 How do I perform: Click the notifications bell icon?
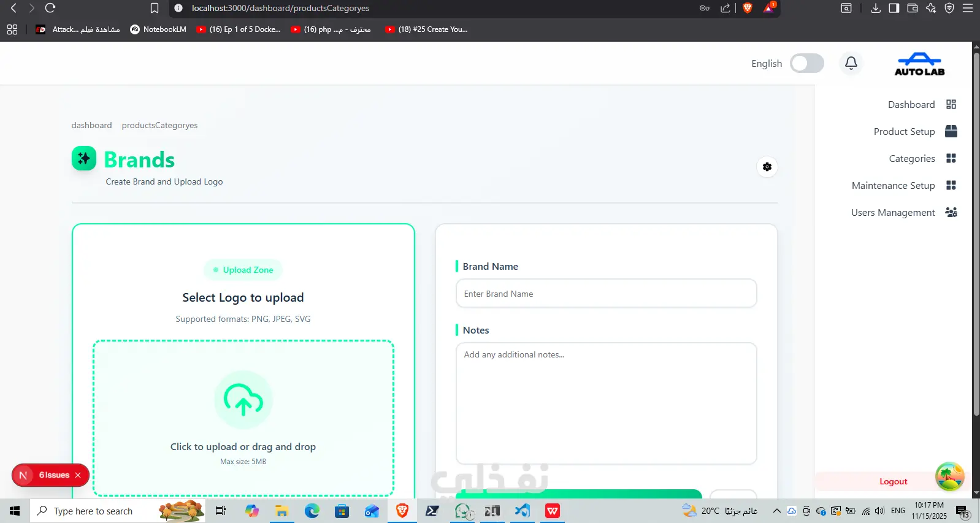click(x=851, y=63)
